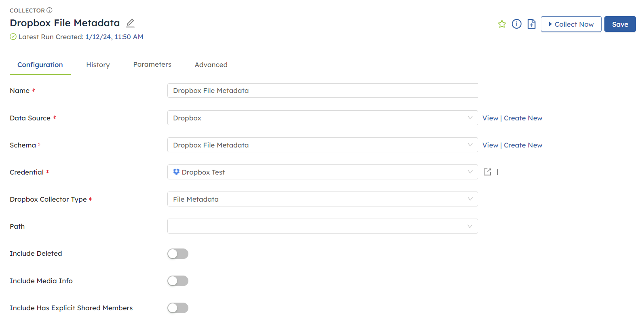Viewport: 644px width, 320px height.
Task: Turn on Include Media Info switch
Action: click(178, 281)
